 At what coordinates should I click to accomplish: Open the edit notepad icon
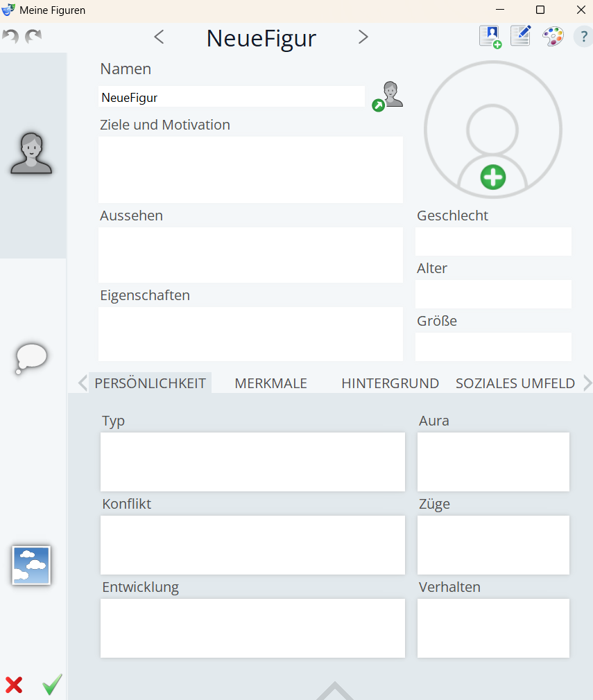(x=521, y=36)
